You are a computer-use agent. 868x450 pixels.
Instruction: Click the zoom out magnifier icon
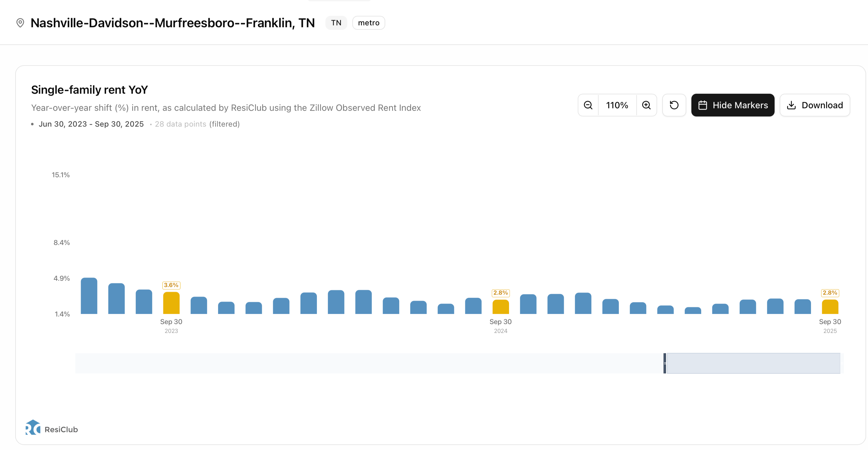[588, 105]
